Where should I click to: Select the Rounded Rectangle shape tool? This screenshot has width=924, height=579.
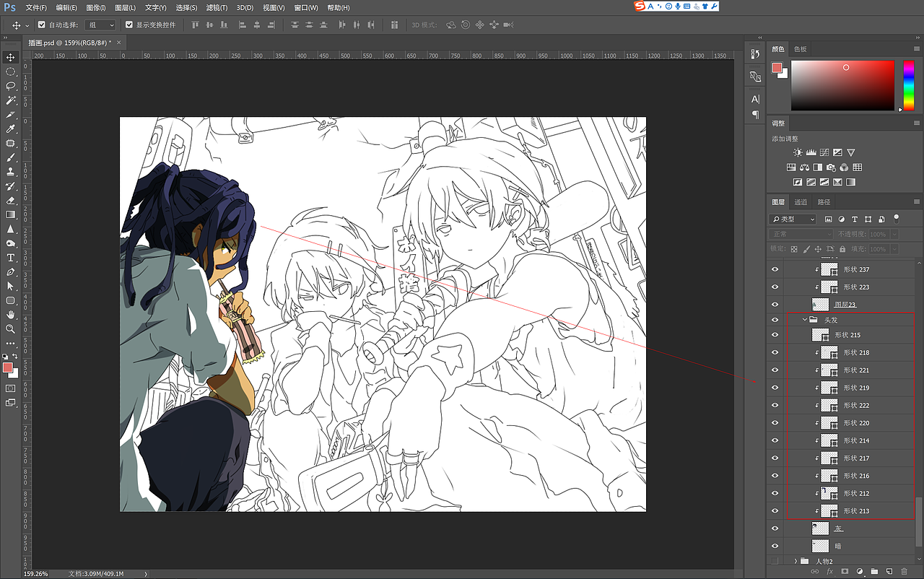coord(11,300)
